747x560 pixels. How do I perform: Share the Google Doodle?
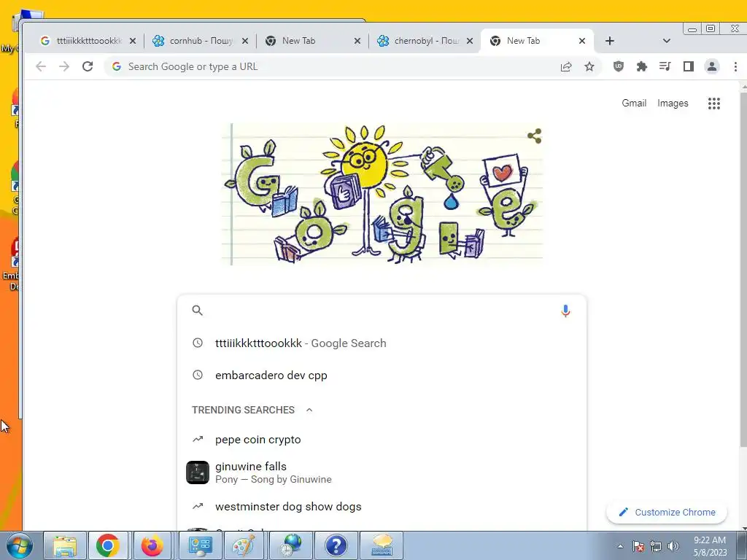535,136
